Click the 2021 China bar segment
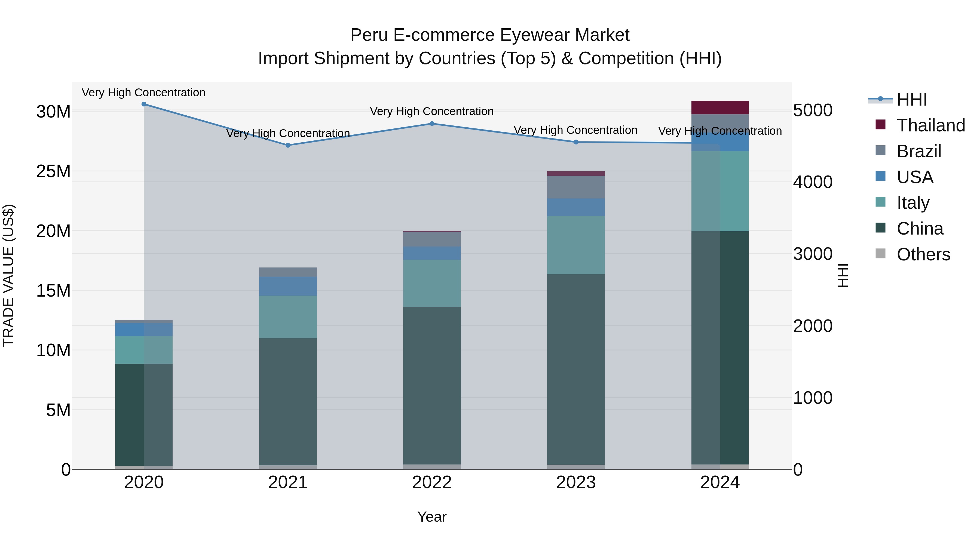Screen dimensions: 980x551 [x=288, y=402]
